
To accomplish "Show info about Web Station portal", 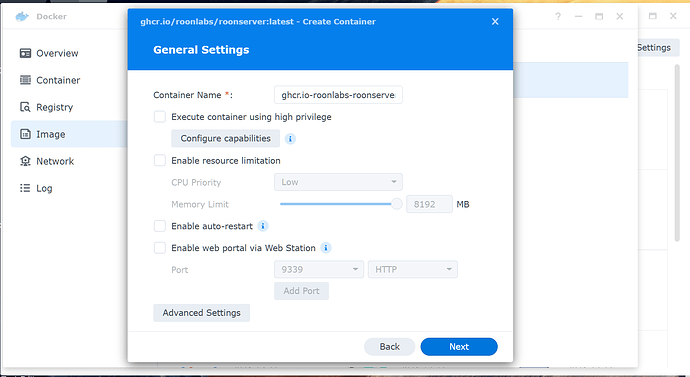I will point(326,248).
